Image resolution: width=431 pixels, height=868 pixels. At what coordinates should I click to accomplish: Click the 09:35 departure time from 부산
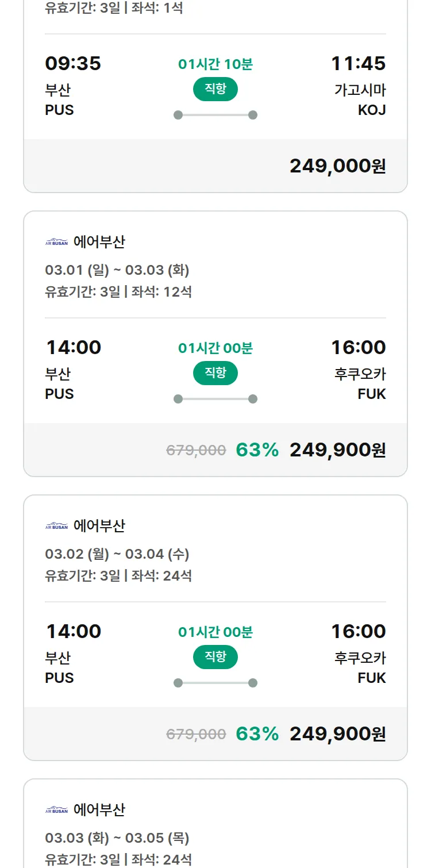tap(73, 64)
